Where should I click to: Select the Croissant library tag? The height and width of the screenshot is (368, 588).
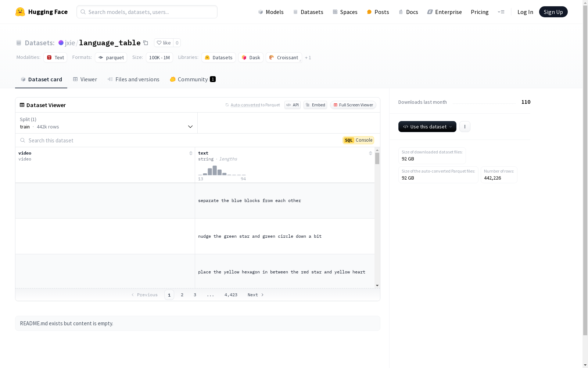point(284,57)
